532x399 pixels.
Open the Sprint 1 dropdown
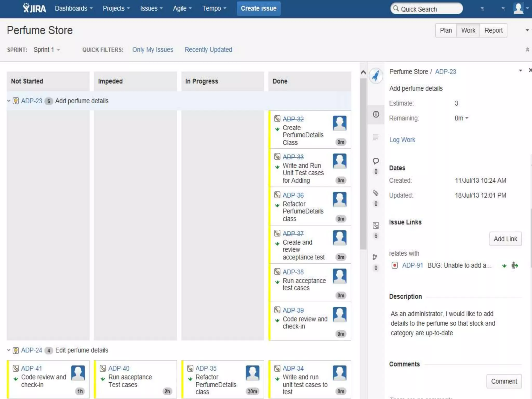coord(46,50)
